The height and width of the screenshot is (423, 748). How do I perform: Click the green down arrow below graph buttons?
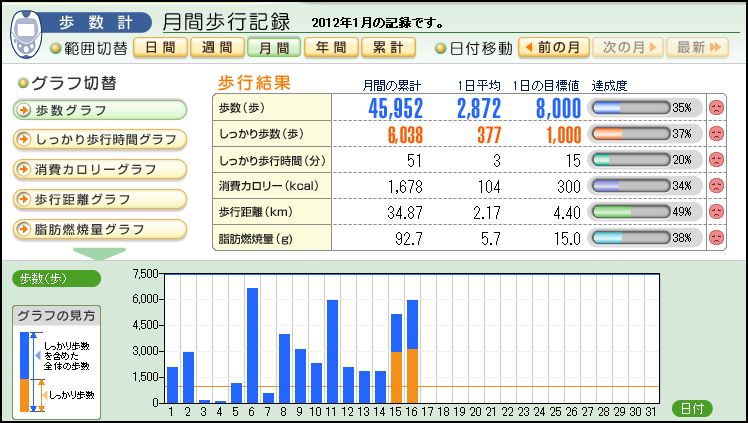pyautogui.click(x=99, y=253)
